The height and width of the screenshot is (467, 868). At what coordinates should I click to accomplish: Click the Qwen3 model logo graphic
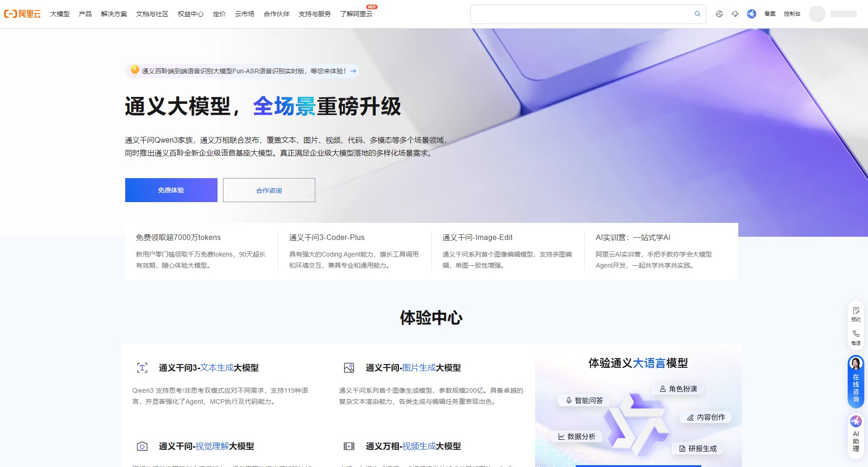click(x=636, y=425)
